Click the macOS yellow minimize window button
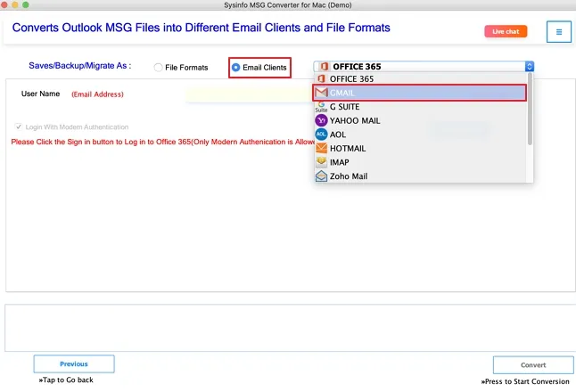The width and height of the screenshot is (576, 392). (x=15, y=4)
